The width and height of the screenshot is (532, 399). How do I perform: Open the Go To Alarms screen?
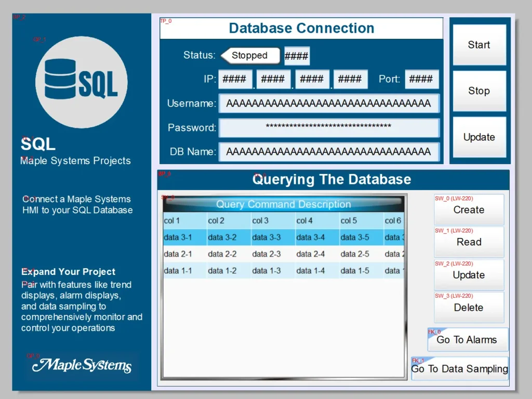pyautogui.click(x=467, y=339)
